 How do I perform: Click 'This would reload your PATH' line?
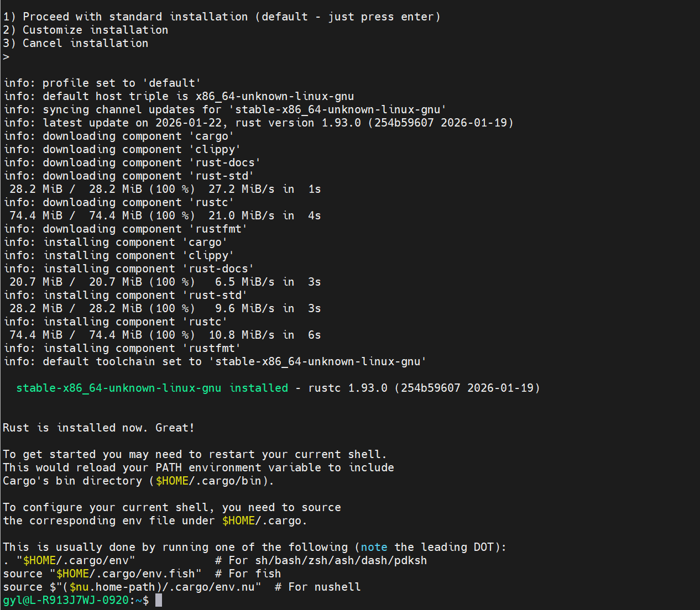pyautogui.click(x=198, y=467)
